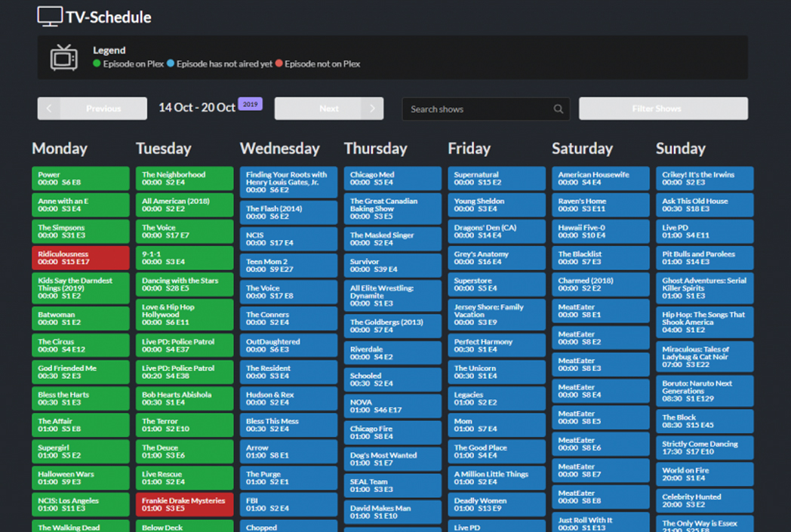Open Pit Bulls and Parolees card

[704, 257]
